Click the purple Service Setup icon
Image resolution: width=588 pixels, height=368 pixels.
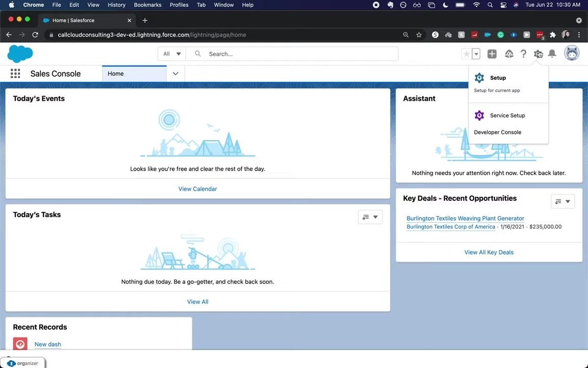click(479, 116)
